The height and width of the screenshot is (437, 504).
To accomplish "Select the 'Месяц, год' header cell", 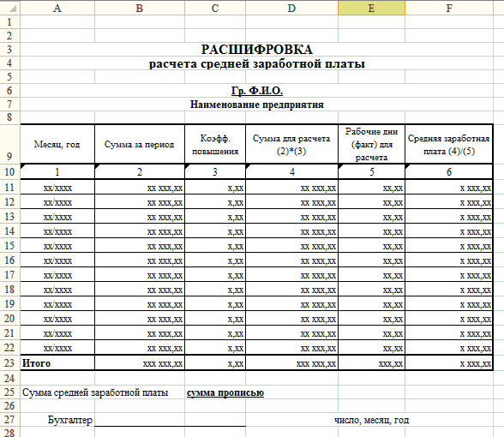I will click(57, 144).
